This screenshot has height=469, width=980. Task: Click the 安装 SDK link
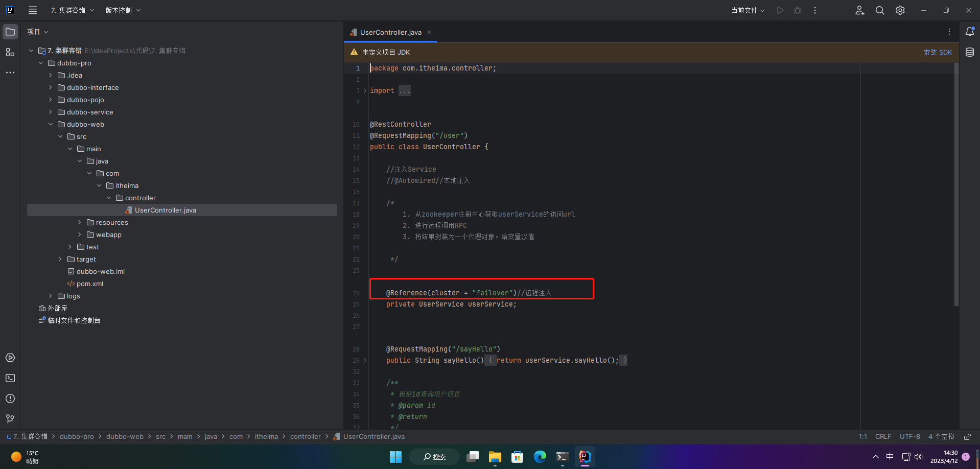click(938, 52)
